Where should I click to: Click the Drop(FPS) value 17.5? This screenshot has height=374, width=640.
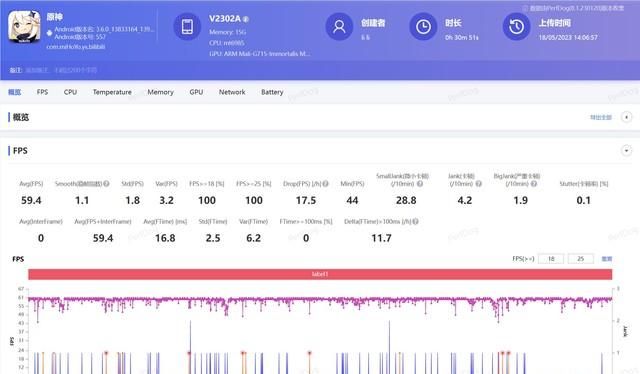coord(306,200)
